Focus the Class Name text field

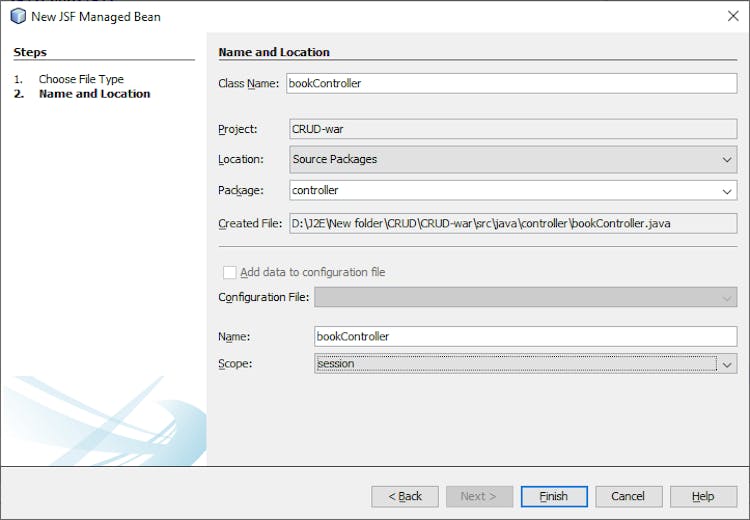[x=510, y=84]
